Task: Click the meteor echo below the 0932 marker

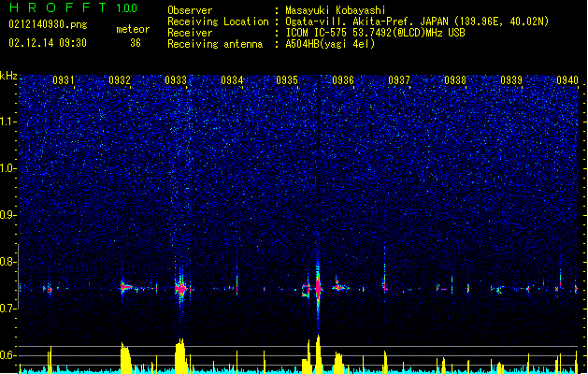Action: pyautogui.click(x=125, y=288)
